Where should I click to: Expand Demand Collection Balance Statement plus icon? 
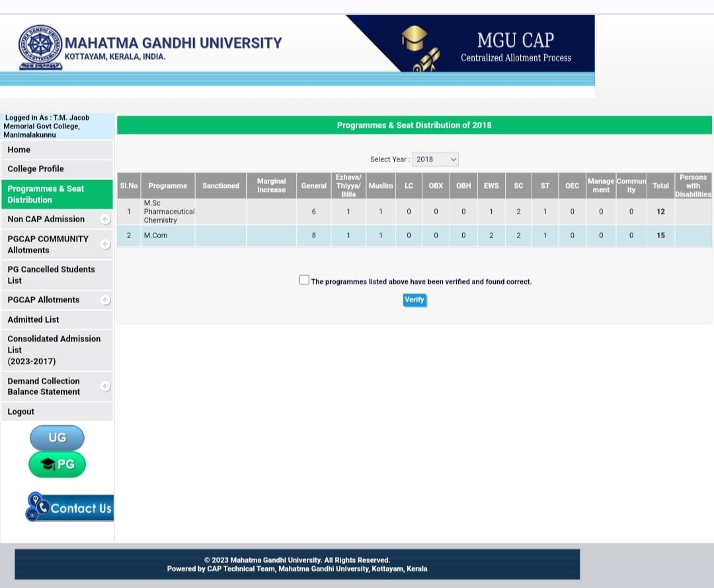tap(105, 386)
